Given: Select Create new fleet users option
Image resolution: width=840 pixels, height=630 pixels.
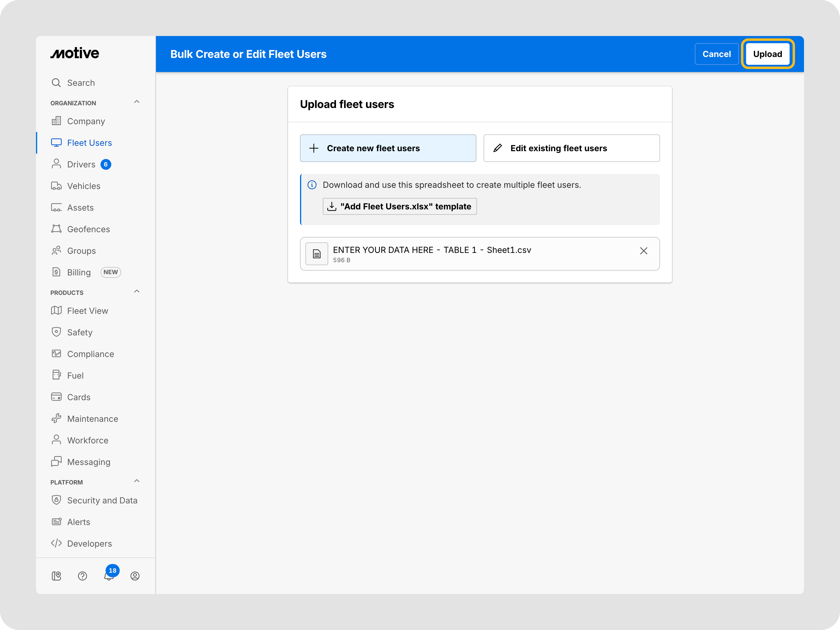Looking at the screenshot, I should (x=388, y=148).
